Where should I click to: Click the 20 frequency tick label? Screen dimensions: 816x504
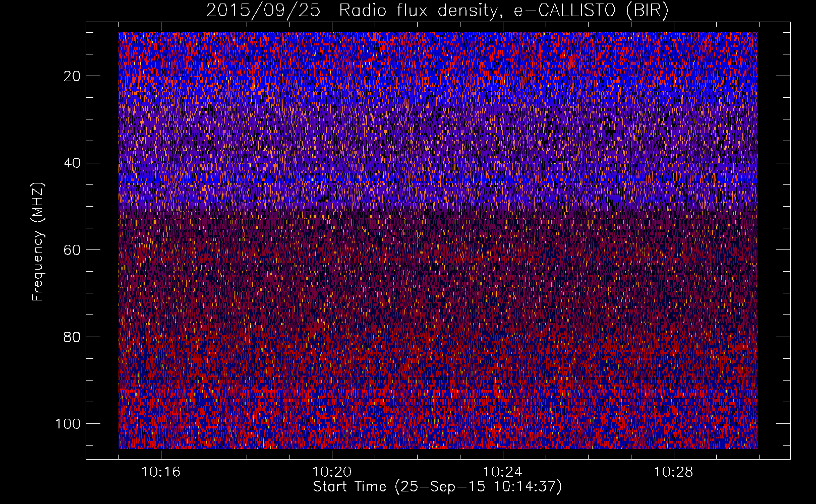tap(73, 76)
